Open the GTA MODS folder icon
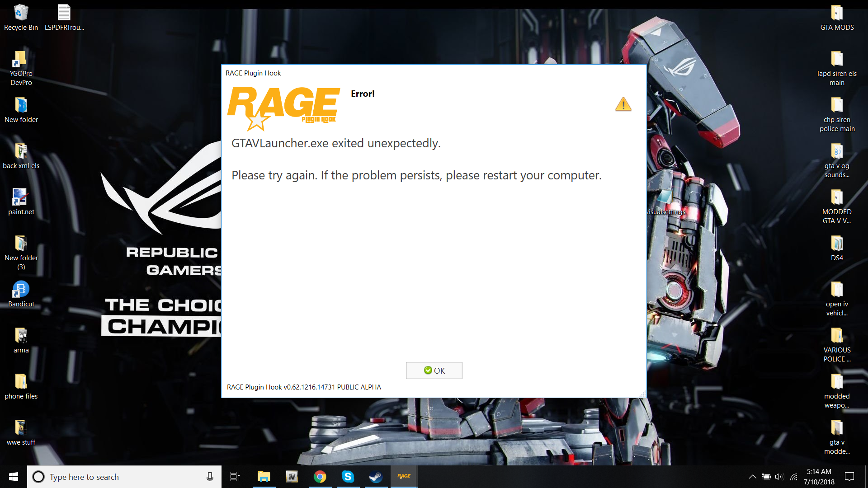The image size is (868, 488). point(837,17)
